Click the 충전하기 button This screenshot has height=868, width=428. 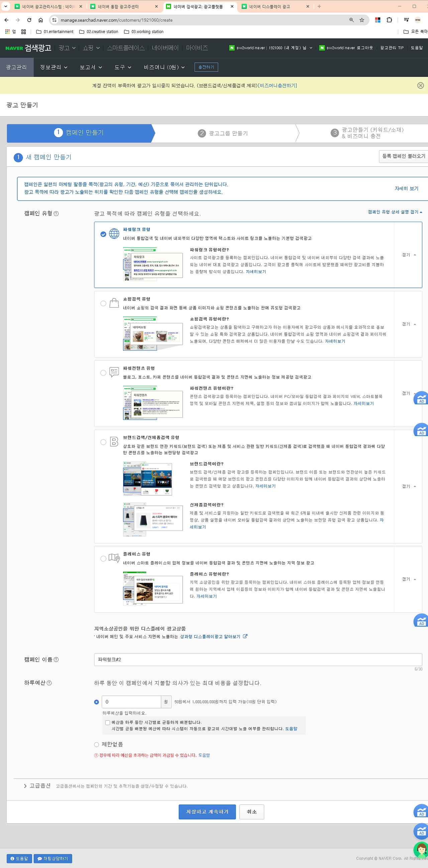click(x=206, y=67)
